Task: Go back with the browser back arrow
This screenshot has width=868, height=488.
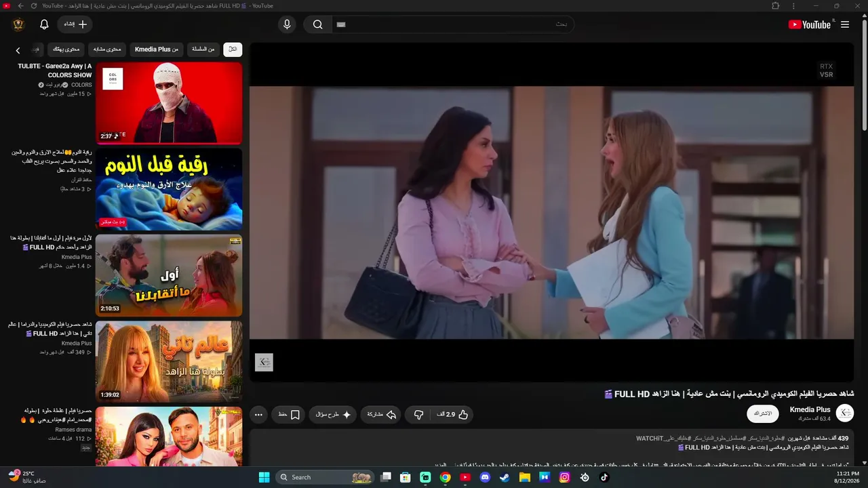Action: [x=20, y=6]
